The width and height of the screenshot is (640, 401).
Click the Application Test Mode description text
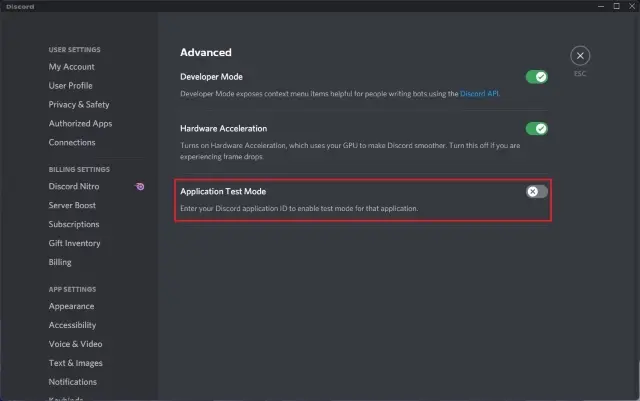(x=299, y=208)
